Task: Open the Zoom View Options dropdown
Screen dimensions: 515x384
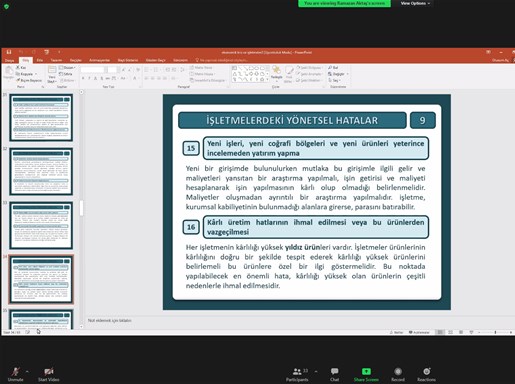Action: pos(415,3)
